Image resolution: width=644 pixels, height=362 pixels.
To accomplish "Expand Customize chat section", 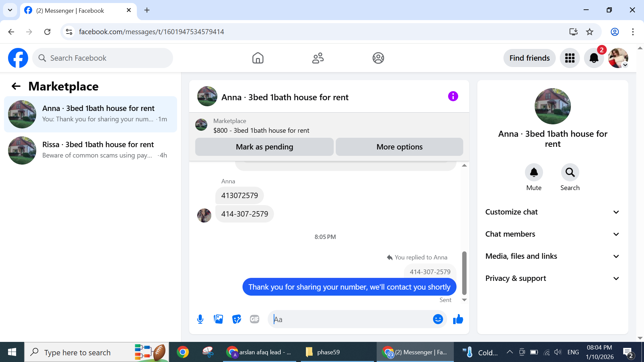I will pyautogui.click(x=552, y=212).
